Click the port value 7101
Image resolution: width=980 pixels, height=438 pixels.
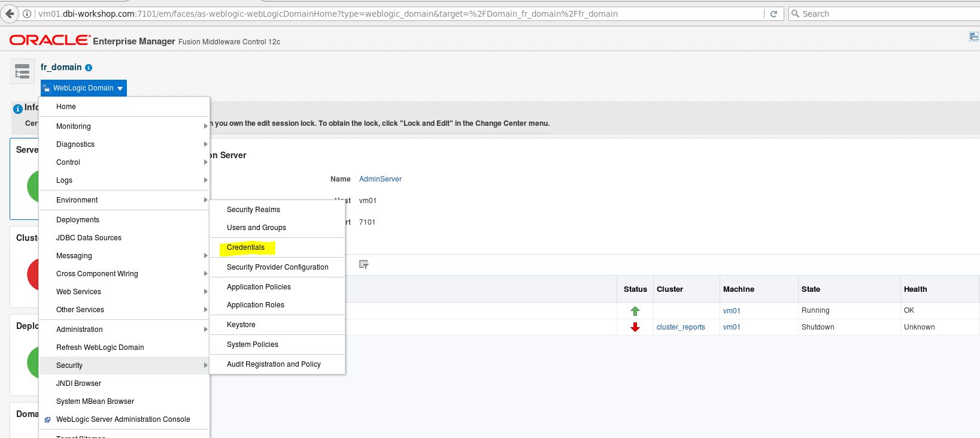point(367,222)
